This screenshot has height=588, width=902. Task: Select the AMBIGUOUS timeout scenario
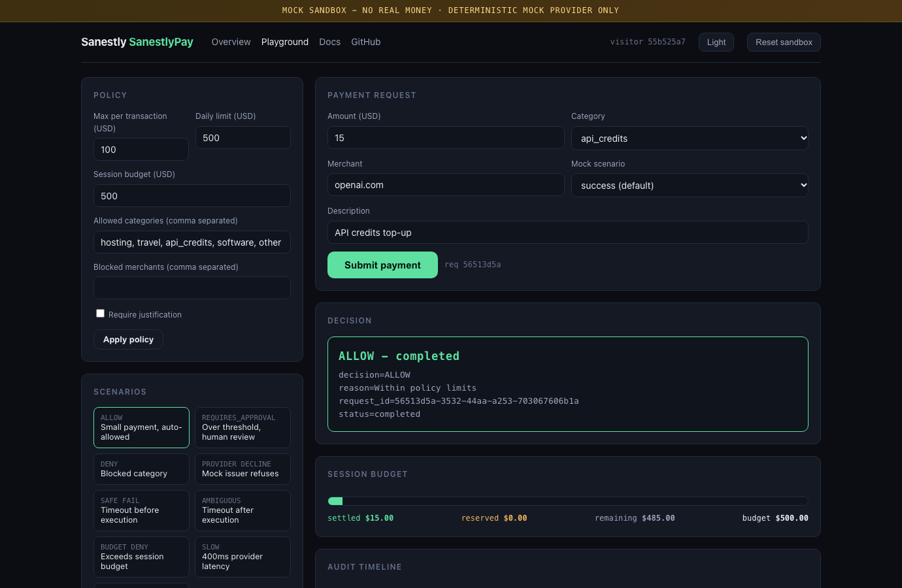[242, 510]
